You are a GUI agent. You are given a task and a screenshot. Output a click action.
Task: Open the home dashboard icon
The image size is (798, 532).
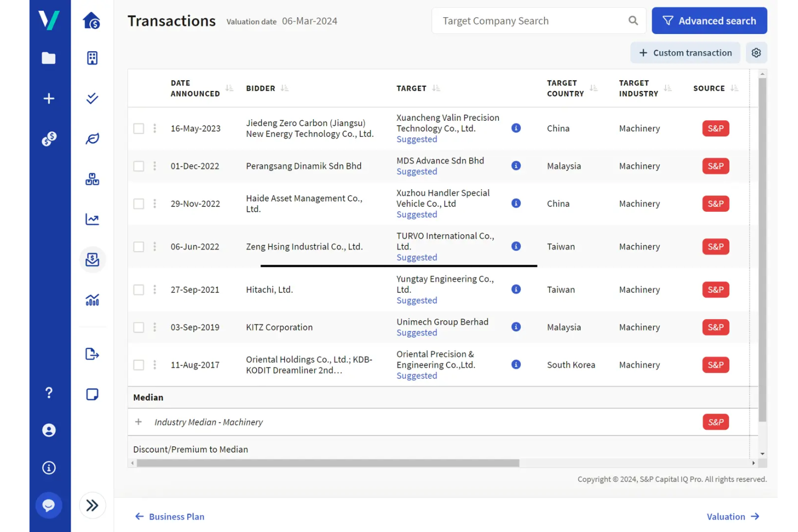click(x=92, y=20)
